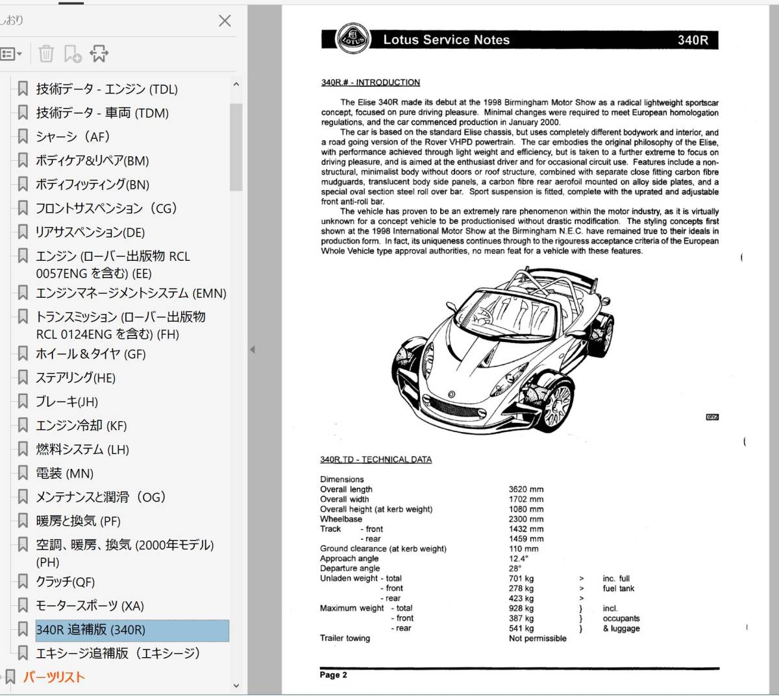Open the ボディフィッティング(BN) bookmark
This screenshot has width=779, height=700.
(x=92, y=185)
